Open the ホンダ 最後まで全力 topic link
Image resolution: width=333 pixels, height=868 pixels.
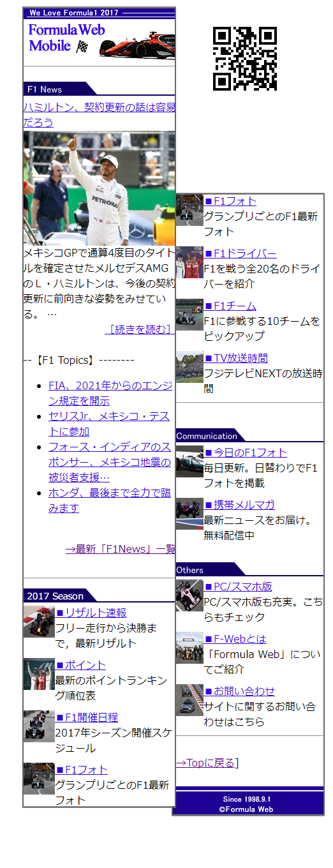pyautogui.click(x=110, y=500)
